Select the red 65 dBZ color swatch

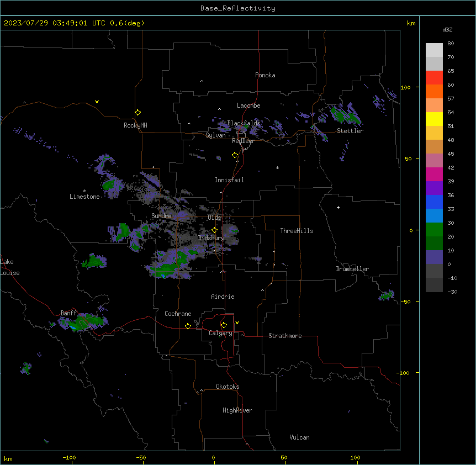pos(434,77)
